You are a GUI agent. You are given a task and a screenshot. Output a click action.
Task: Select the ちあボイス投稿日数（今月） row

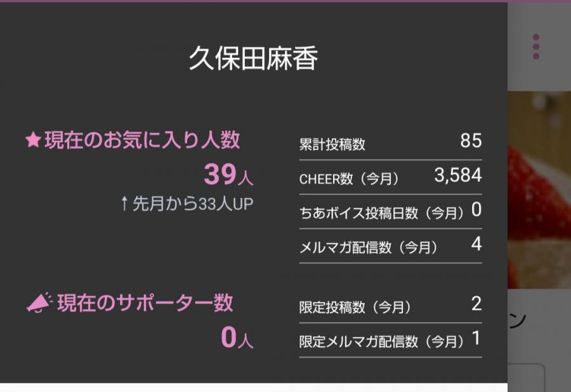(x=390, y=212)
